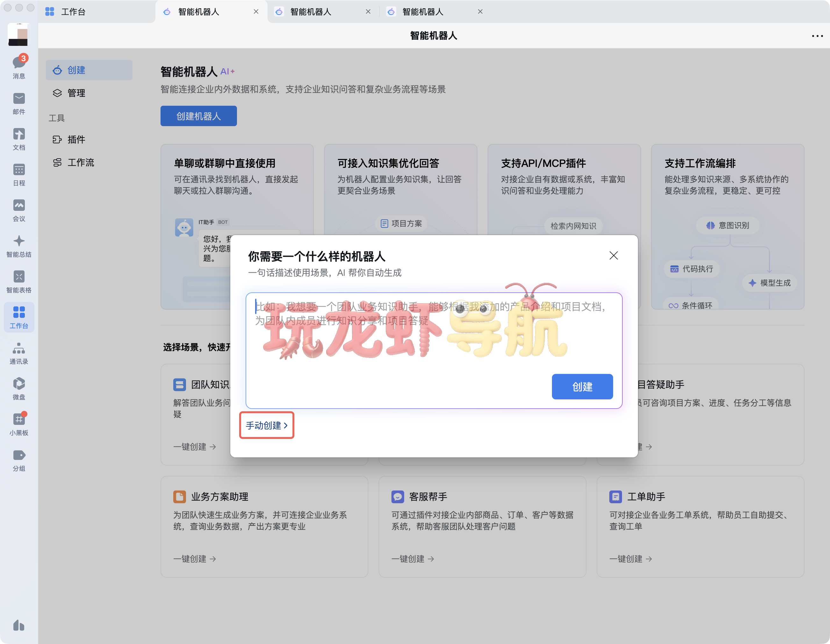Close the first 智能机器人 tab
The image size is (830, 644).
tap(256, 12)
